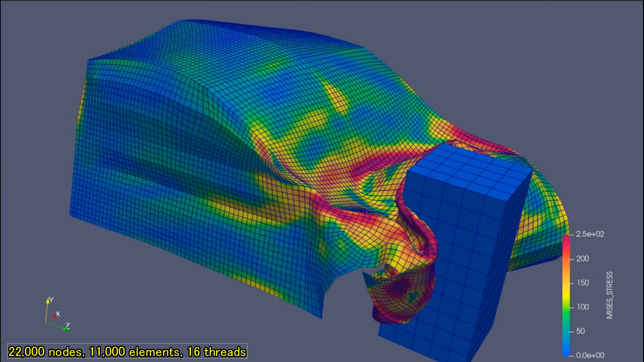Click the Y axis arrow of orientation widget

click(x=48, y=301)
